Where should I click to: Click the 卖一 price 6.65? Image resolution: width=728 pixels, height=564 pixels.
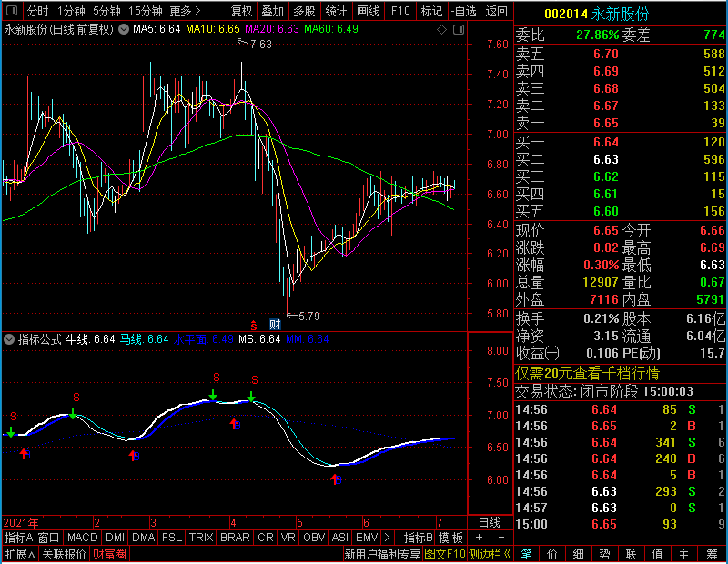click(x=606, y=123)
